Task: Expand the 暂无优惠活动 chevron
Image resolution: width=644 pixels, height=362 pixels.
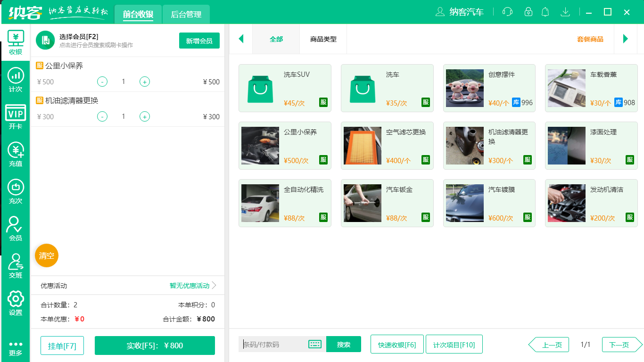Action: (214, 285)
